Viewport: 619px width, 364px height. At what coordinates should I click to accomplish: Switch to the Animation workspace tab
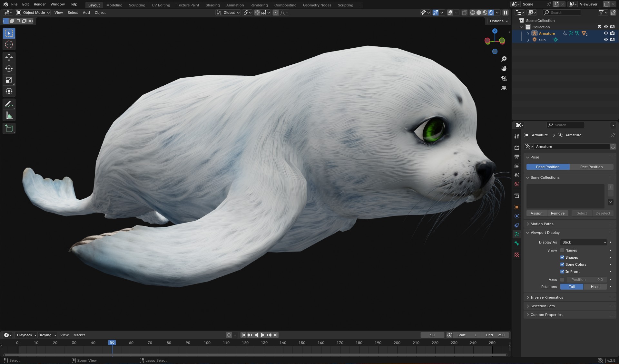pyautogui.click(x=235, y=5)
